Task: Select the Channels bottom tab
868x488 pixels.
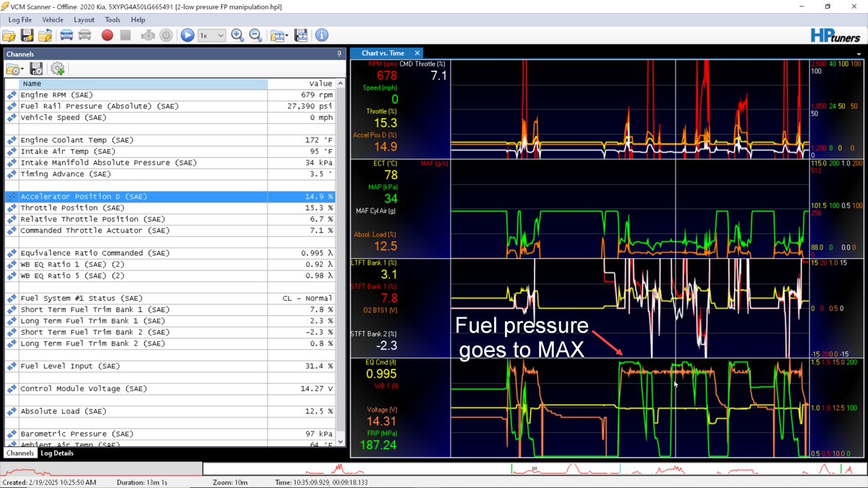Action: [x=20, y=453]
